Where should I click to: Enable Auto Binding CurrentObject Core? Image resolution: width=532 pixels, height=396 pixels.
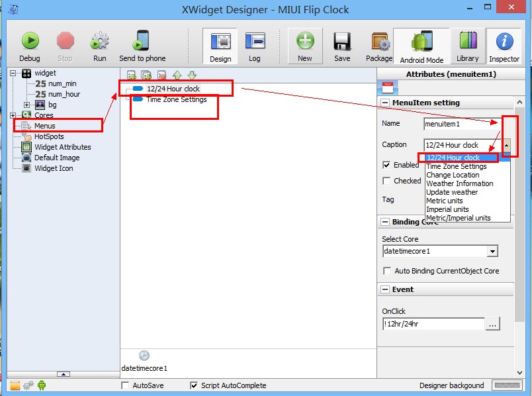(387, 271)
